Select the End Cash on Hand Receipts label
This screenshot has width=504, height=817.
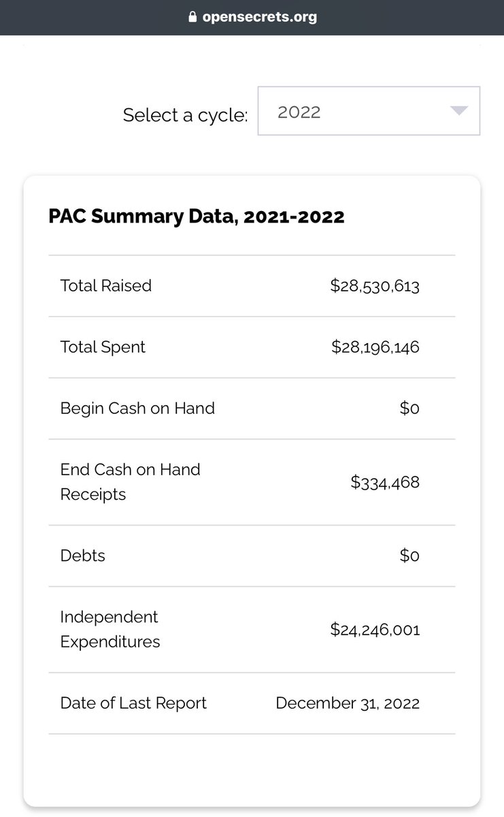(x=130, y=482)
